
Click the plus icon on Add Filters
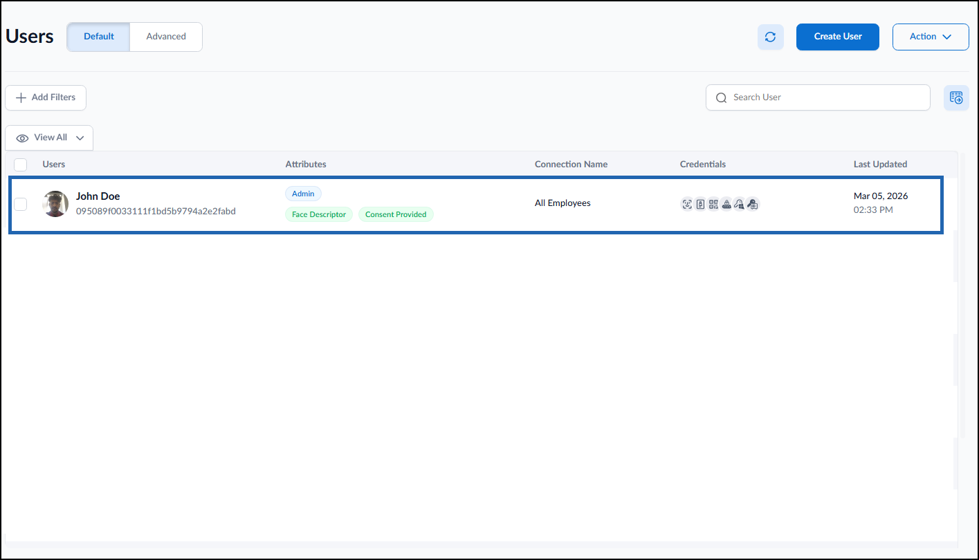point(21,97)
